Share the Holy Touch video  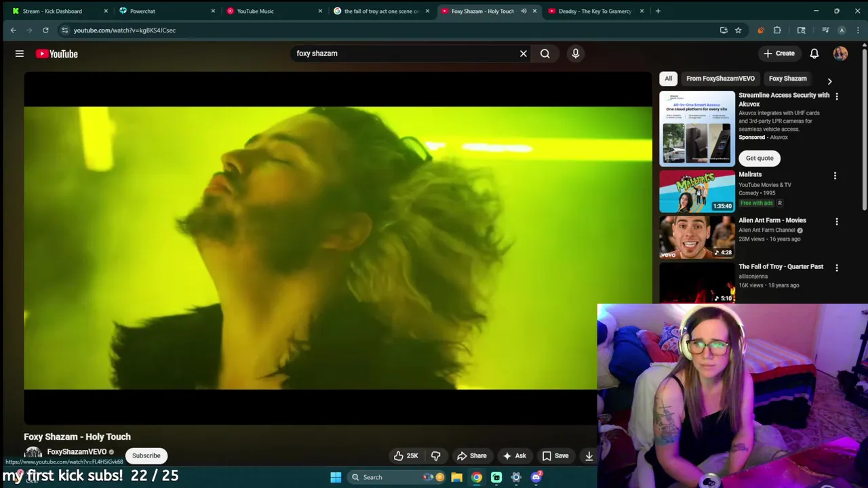point(471,455)
